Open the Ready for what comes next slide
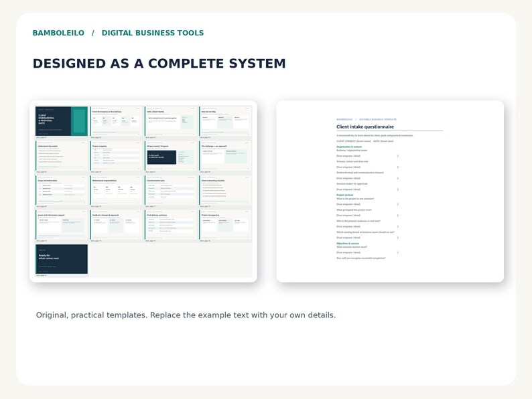This screenshot has width=532, height=399. tap(62, 259)
